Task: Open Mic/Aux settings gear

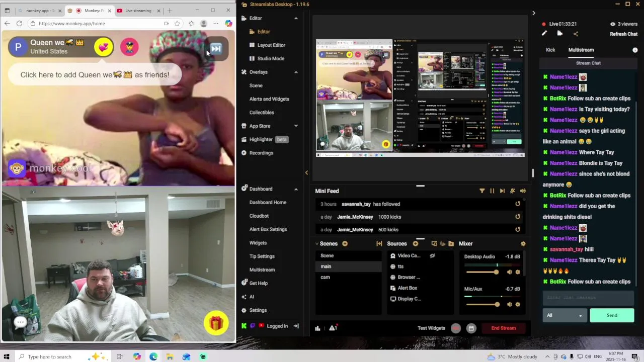Action: coord(518,304)
